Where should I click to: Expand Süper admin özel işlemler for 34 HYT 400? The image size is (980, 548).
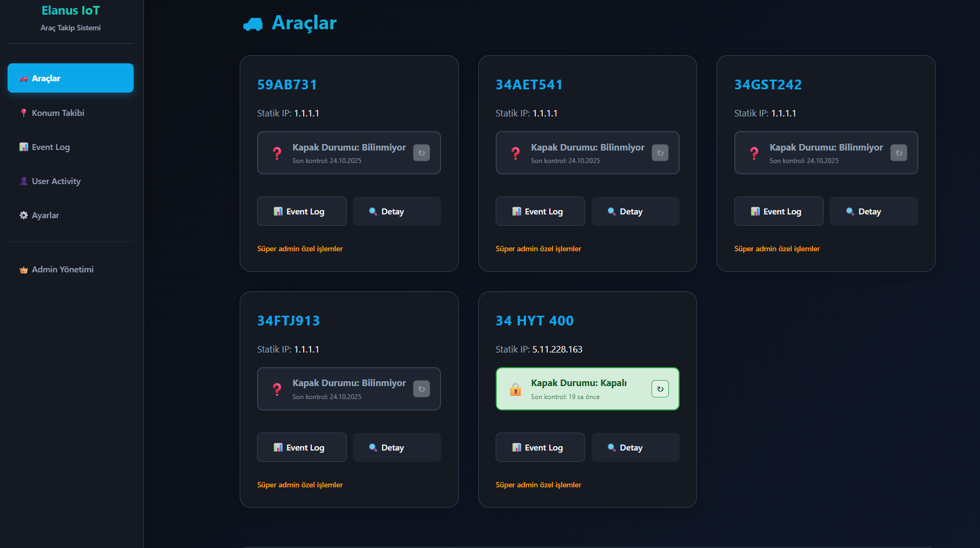(538, 485)
